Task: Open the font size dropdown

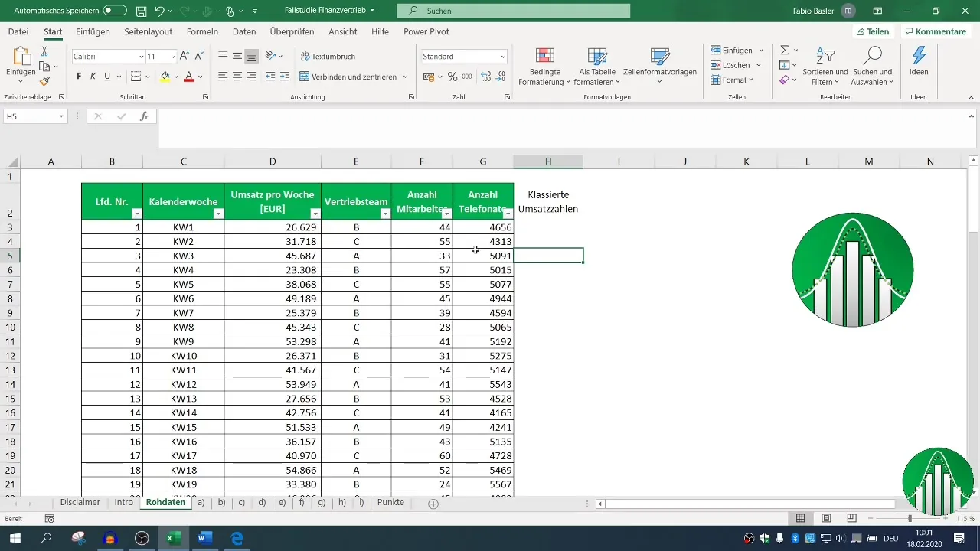Action: pos(173,57)
